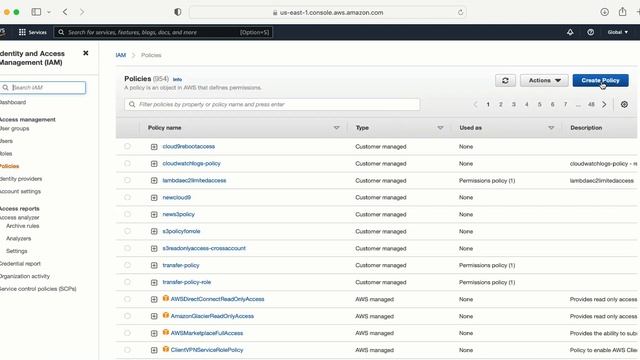
Task: Open the help question mark icon
Action: coord(591,32)
